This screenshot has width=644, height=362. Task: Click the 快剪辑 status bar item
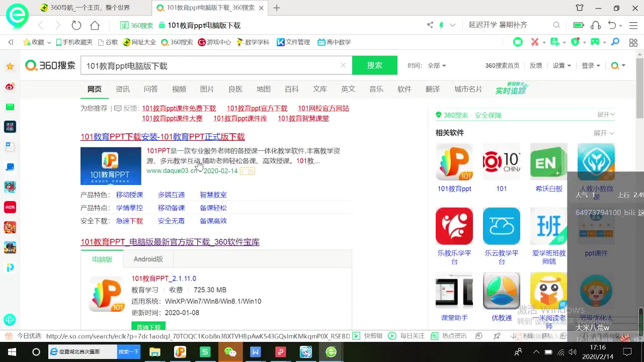tap(368, 336)
